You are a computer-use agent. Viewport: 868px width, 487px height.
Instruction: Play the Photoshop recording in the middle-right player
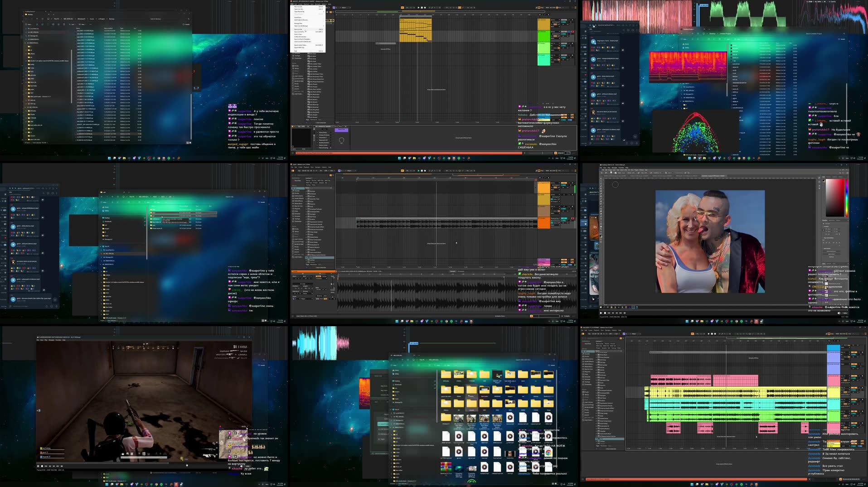pos(601,313)
